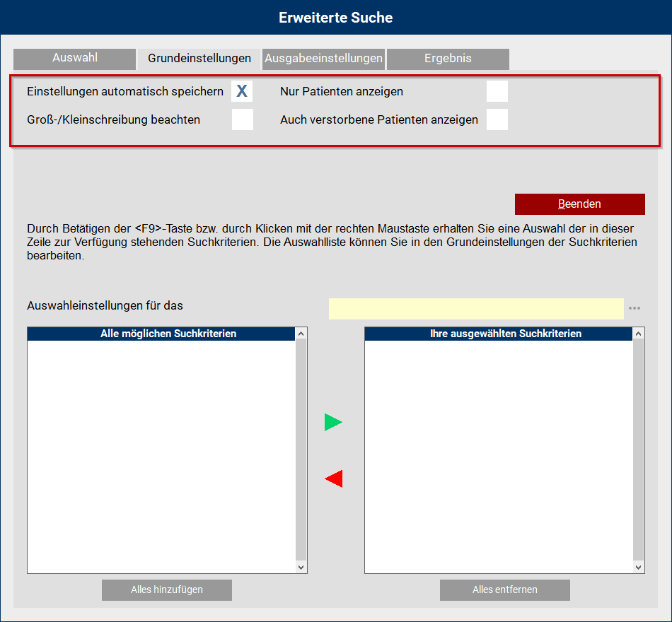Click the yellow Auswahleinstellungen input field

(x=476, y=308)
